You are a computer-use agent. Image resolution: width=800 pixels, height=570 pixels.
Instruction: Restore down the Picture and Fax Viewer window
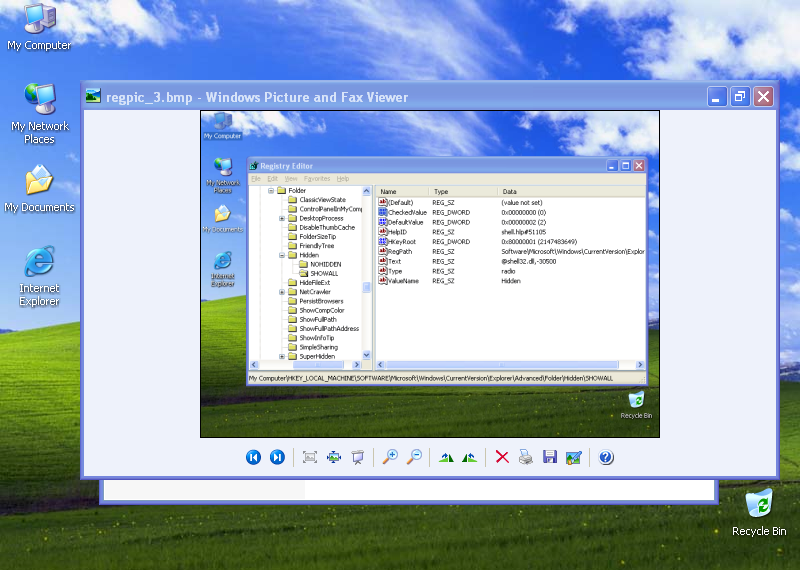pos(740,96)
